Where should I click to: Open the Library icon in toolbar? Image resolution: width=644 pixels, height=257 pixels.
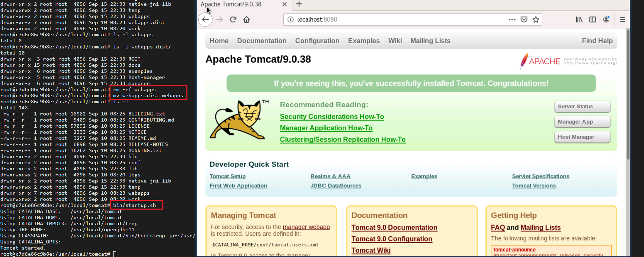point(579,20)
